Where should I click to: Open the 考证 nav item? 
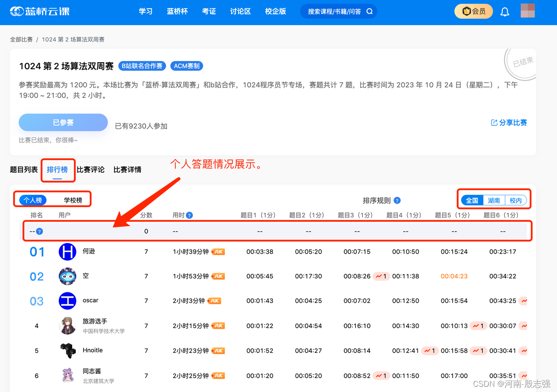pyautogui.click(x=209, y=11)
